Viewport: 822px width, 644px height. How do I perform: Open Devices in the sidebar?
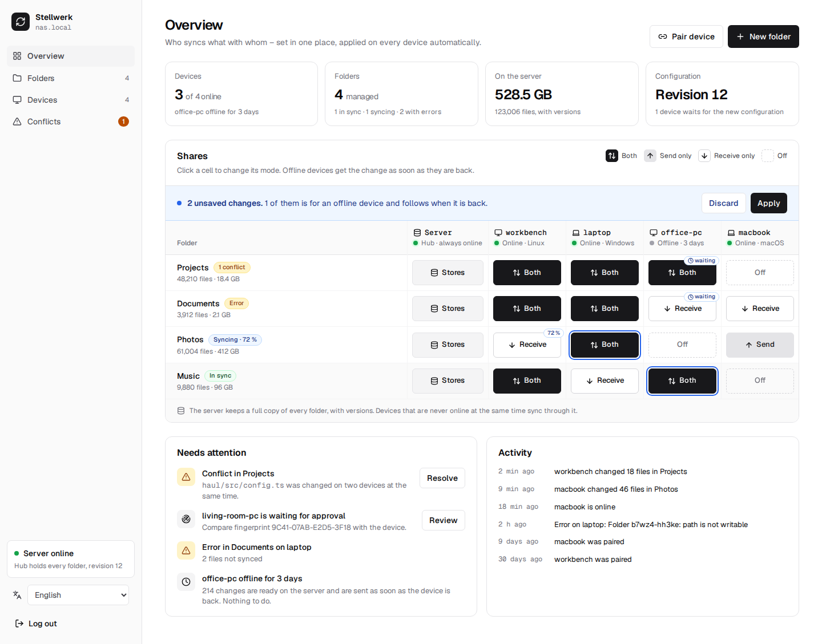coord(71,100)
